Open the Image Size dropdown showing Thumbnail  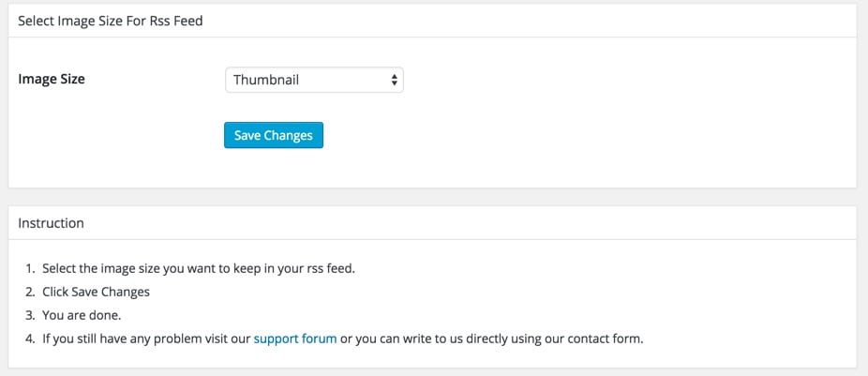[x=314, y=80]
